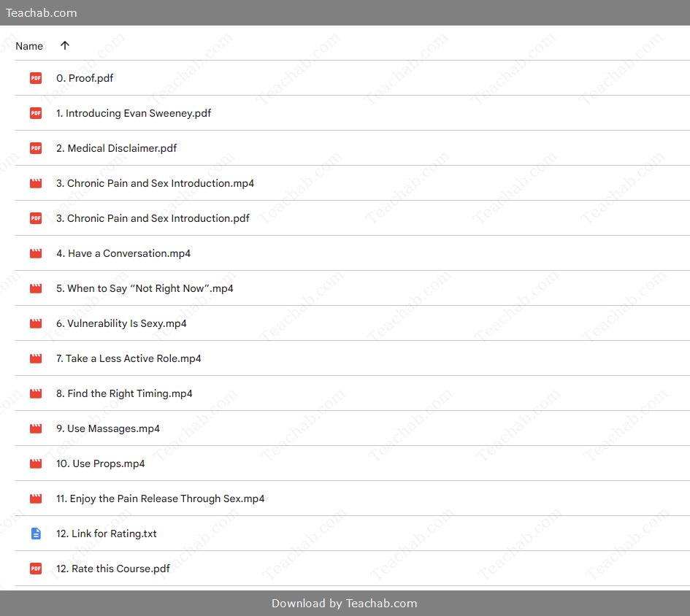The image size is (690, 616).
Task: Select 6. Vulnerability Is Sexy.mp4
Action: point(121,323)
